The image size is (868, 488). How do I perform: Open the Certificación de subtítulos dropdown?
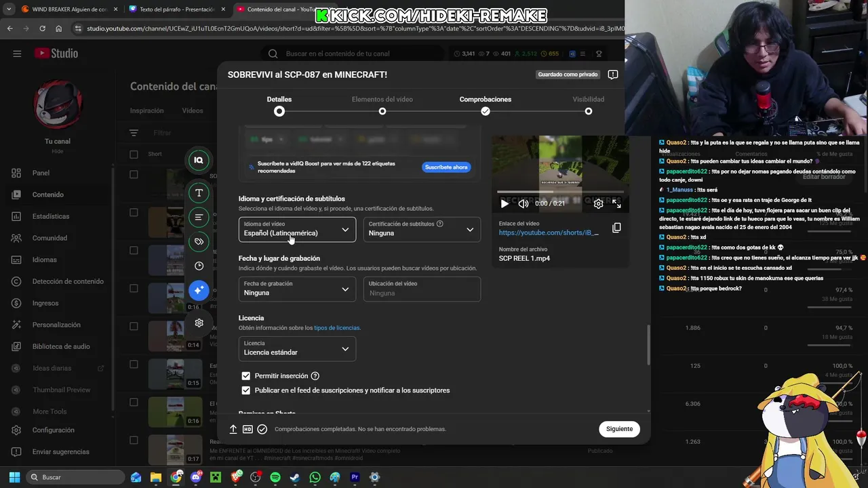pos(422,229)
